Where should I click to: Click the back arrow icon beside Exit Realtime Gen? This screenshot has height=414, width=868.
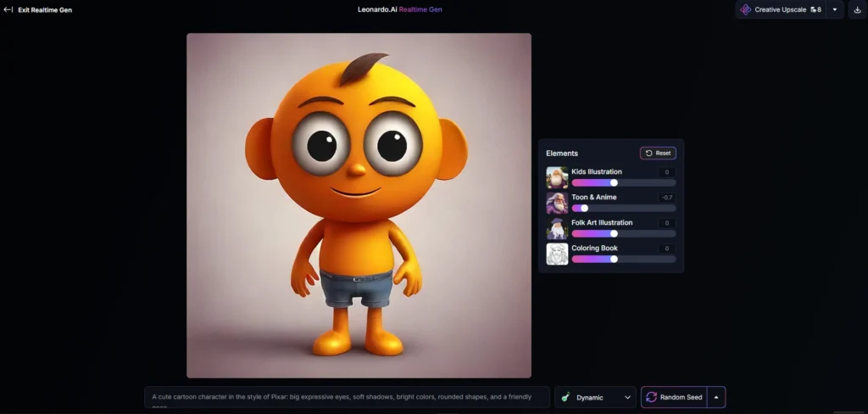[x=8, y=9]
